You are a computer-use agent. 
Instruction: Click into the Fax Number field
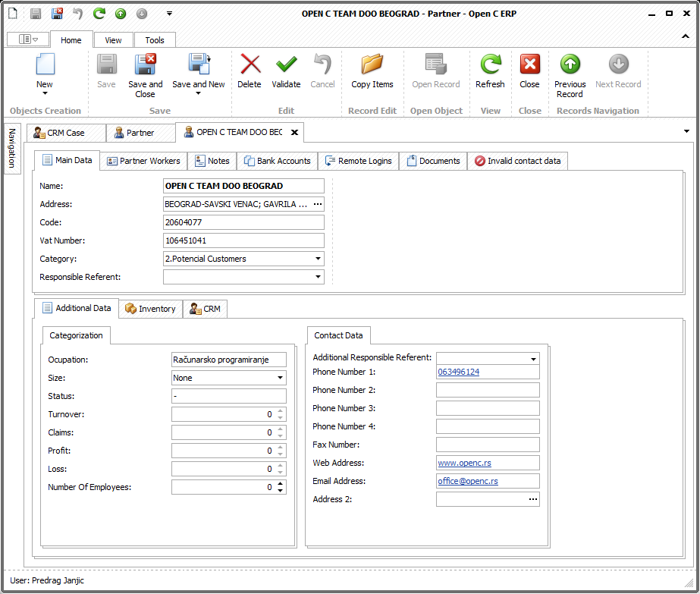pyautogui.click(x=488, y=445)
